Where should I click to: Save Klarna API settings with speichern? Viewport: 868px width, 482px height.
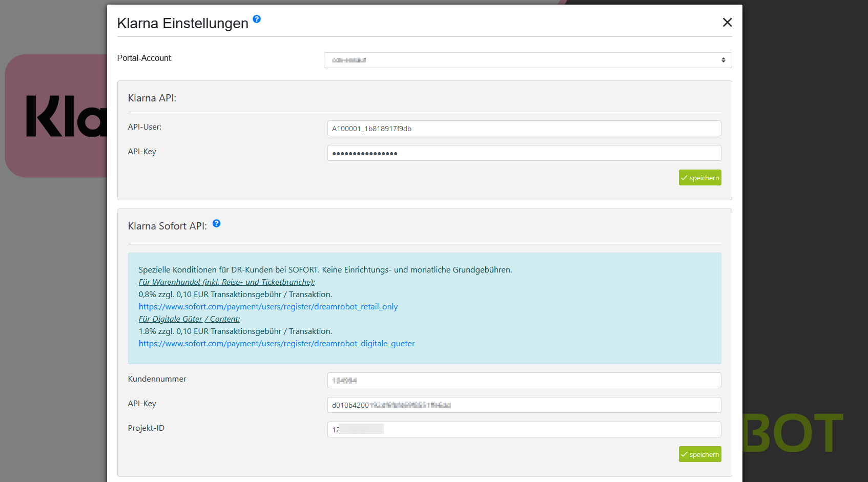click(700, 178)
